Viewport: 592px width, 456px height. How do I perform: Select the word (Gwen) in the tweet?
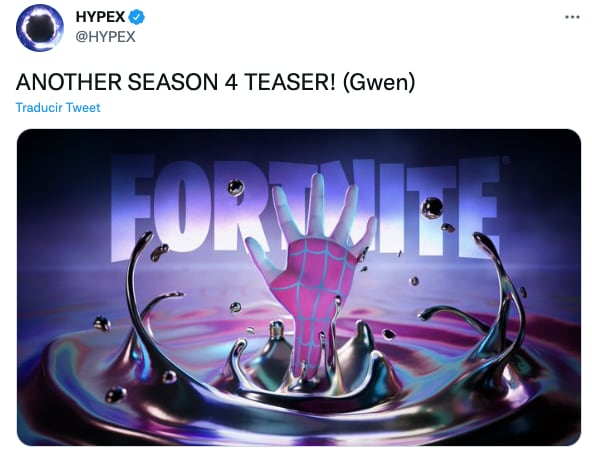click(x=379, y=82)
